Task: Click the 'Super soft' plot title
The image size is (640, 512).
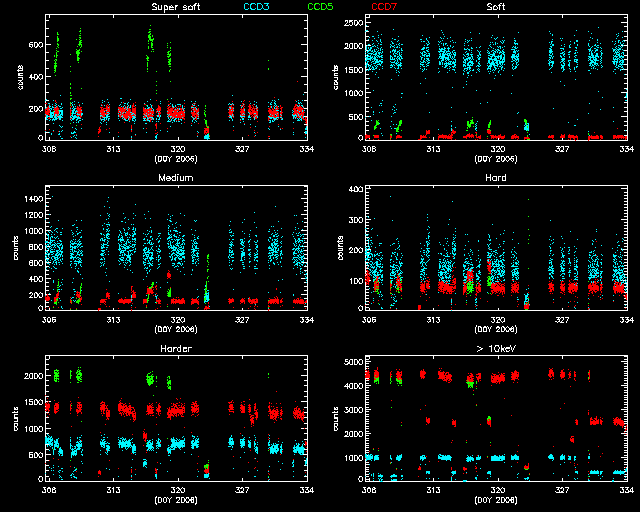Action: click(174, 8)
